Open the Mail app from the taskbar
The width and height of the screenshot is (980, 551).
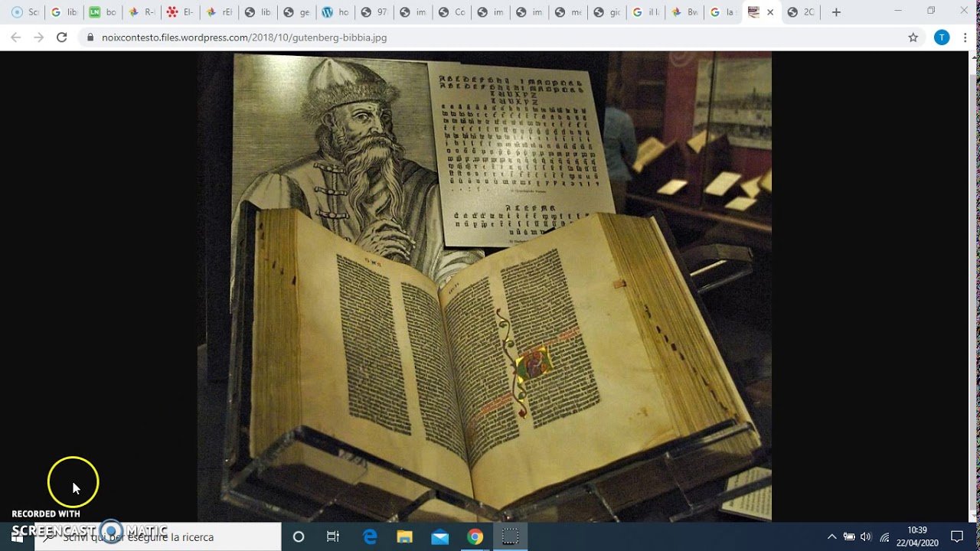pyautogui.click(x=440, y=536)
